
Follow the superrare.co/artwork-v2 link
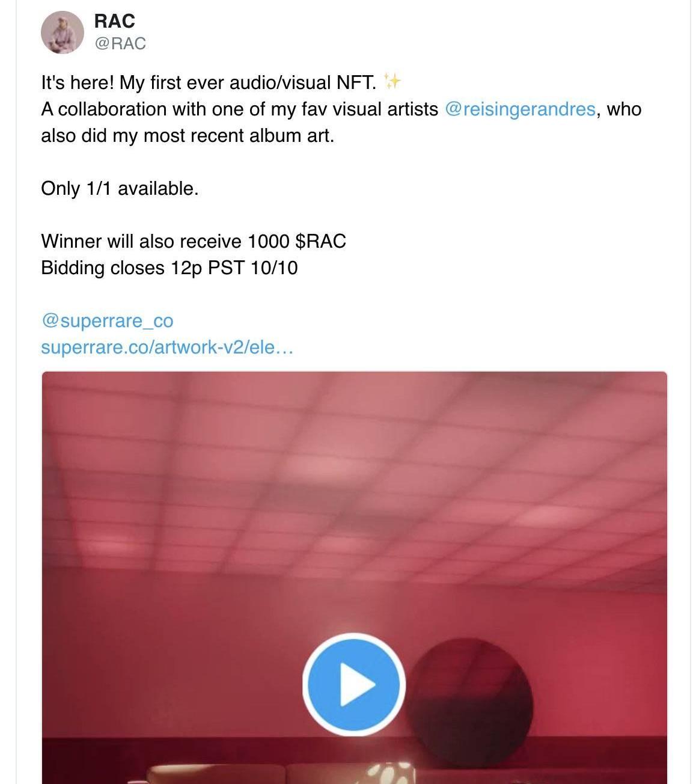point(167,347)
